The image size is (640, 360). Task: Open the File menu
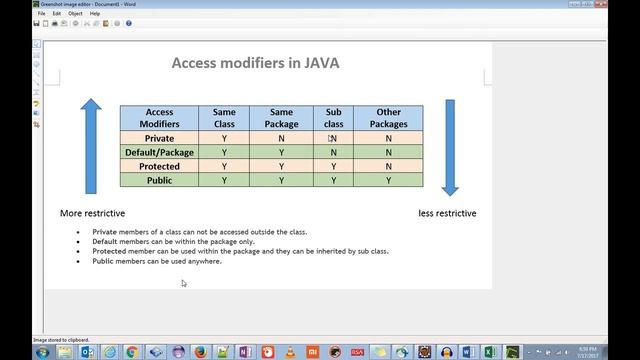click(x=42, y=13)
